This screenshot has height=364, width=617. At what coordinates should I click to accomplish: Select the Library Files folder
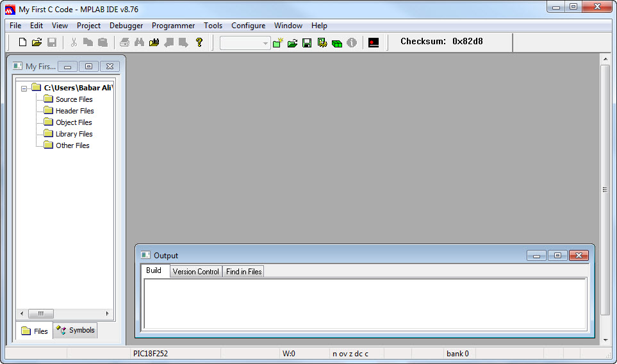pyautogui.click(x=74, y=134)
